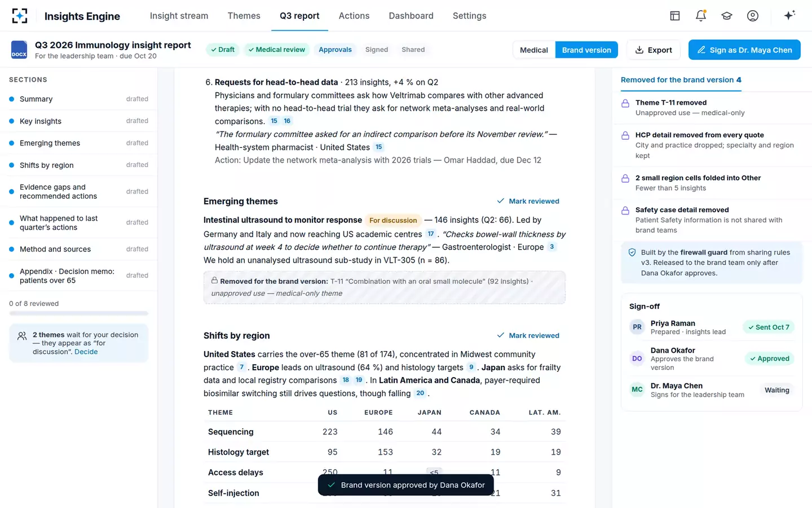This screenshot has height=508, width=812.
Task: Click Dana Okafor's DO avatar
Action: tap(637, 358)
